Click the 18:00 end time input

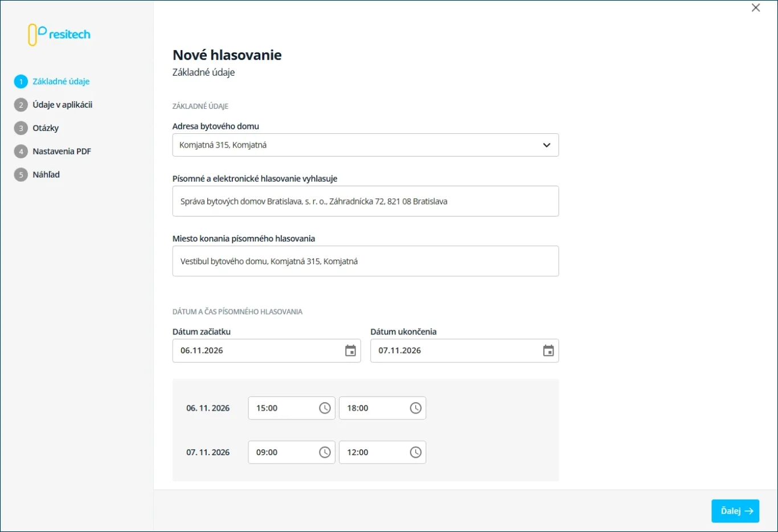pyautogui.click(x=383, y=408)
